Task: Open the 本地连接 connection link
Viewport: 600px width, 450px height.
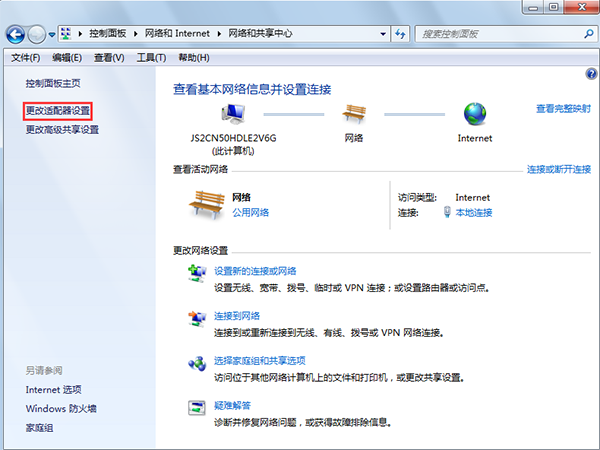Action: tap(474, 212)
